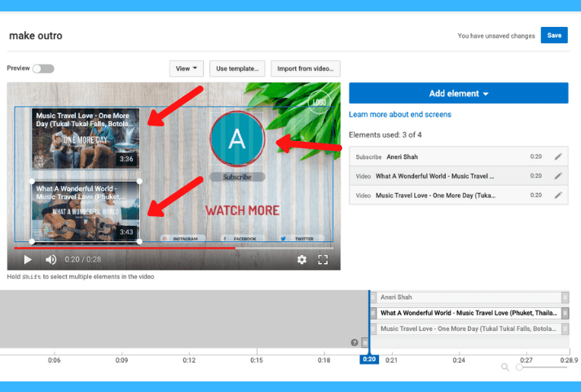Select Video What A Wonderful World list row

458,175
